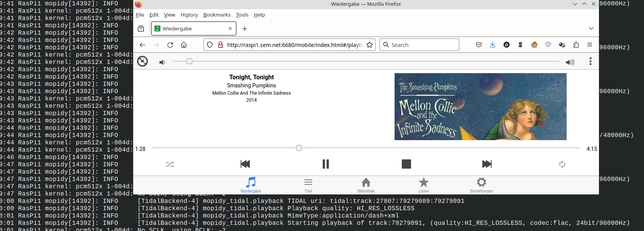Stop playback with the stop button
Viewport: 644px width, 231px height.
pyautogui.click(x=406, y=164)
